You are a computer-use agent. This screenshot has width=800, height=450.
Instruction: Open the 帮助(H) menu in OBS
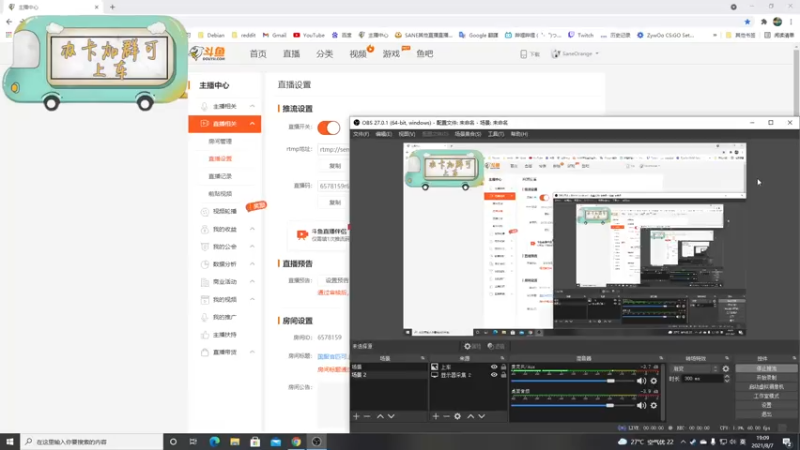point(519,134)
